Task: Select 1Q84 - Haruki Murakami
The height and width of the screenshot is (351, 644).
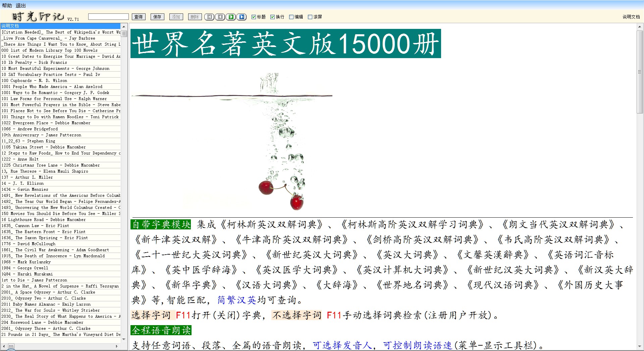Action: pyautogui.click(x=60, y=274)
